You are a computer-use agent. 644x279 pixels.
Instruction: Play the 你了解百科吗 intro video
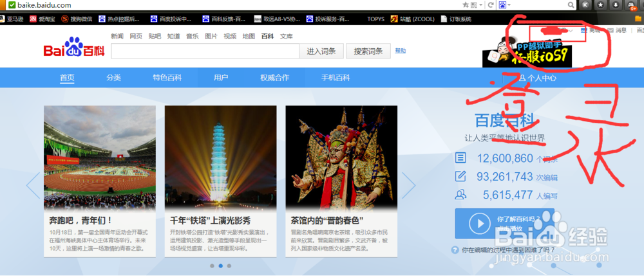coord(504,223)
